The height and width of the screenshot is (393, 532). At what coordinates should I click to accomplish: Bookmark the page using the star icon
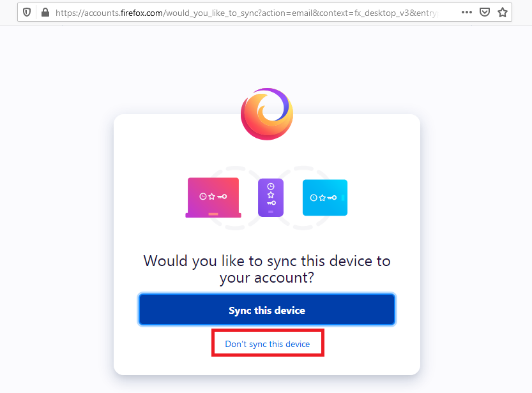point(503,12)
